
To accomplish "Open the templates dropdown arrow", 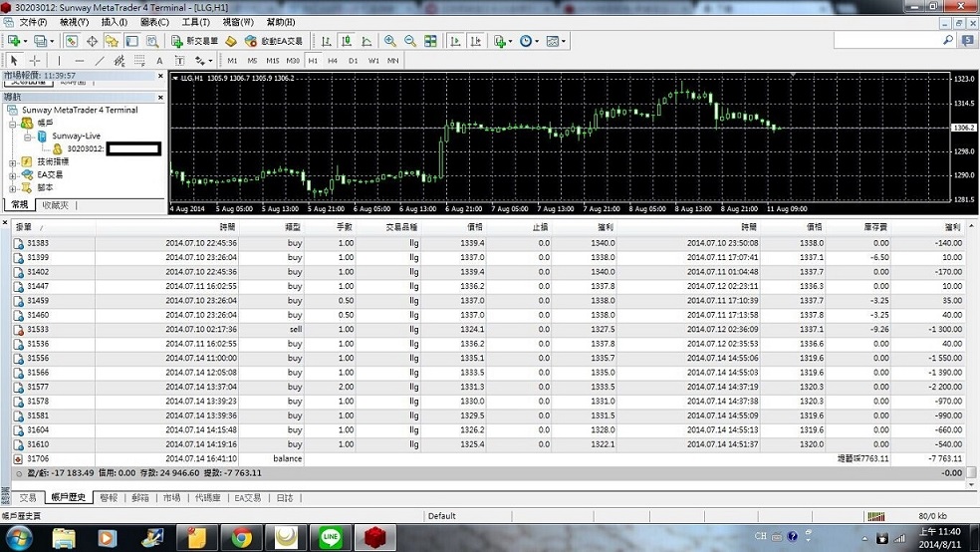I will 563,41.
